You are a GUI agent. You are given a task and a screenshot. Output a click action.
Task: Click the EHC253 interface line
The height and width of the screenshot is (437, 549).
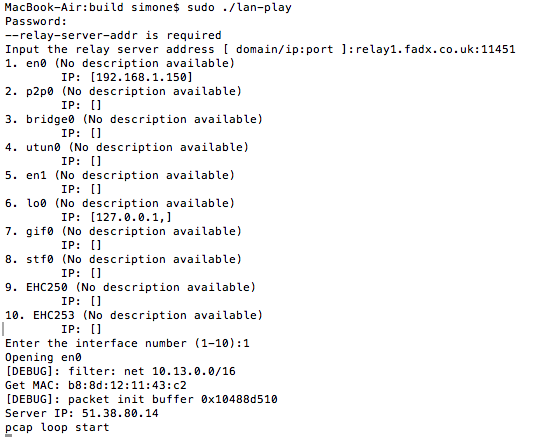(134, 315)
